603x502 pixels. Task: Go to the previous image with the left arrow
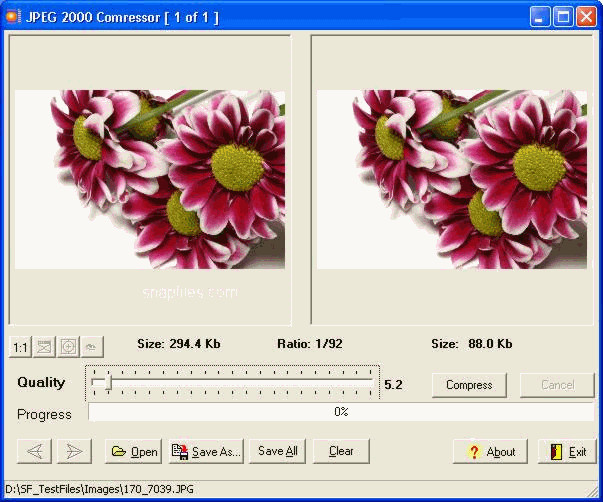pos(35,451)
